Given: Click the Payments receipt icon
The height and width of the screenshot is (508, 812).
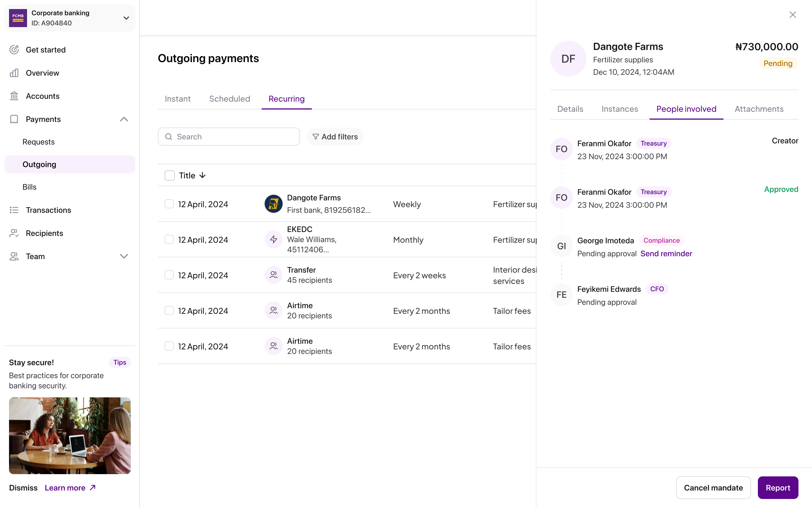Looking at the screenshot, I should [14, 119].
